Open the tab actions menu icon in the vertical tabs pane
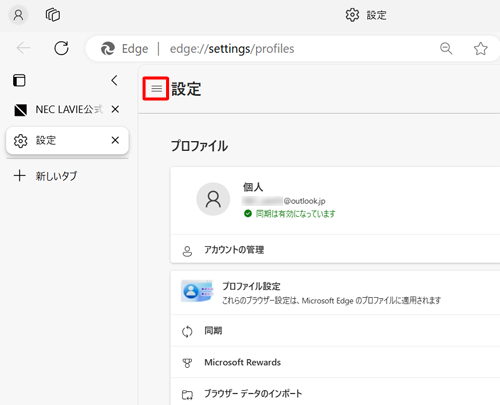500x405 pixels. (x=19, y=80)
